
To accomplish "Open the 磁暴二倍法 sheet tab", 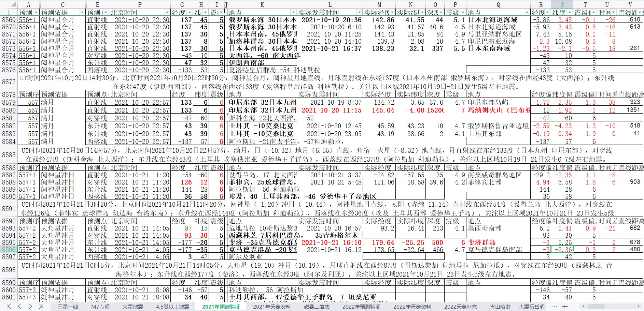I will click(x=317, y=307).
